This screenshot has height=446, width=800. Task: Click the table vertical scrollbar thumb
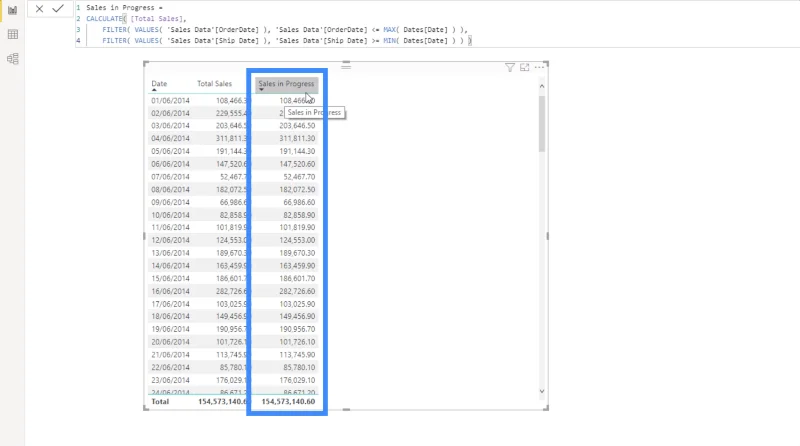coord(542,123)
